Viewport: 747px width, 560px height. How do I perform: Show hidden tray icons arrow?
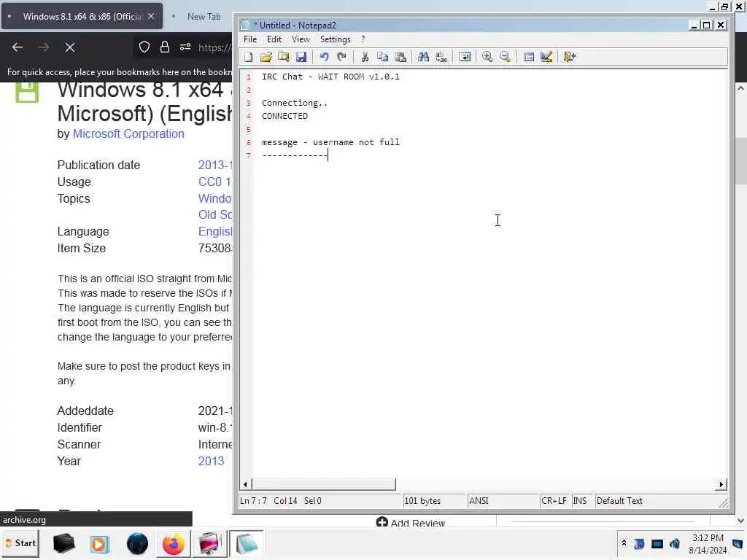624,543
